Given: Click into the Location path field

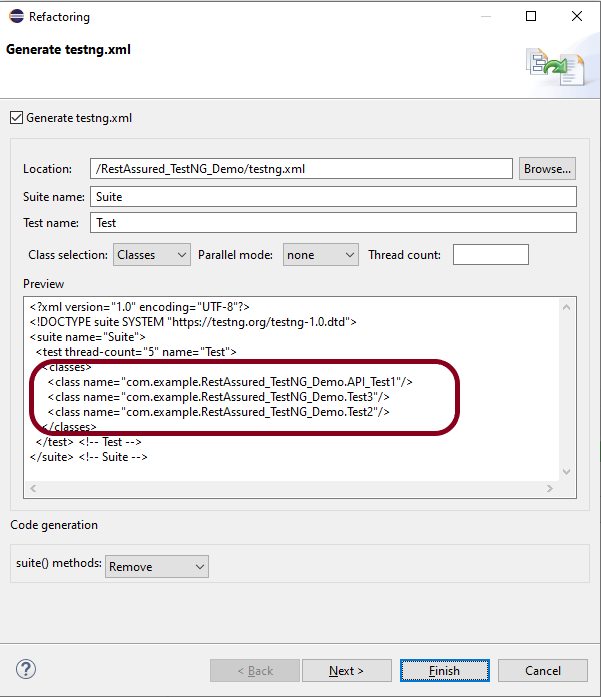Looking at the screenshot, I should [300, 169].
